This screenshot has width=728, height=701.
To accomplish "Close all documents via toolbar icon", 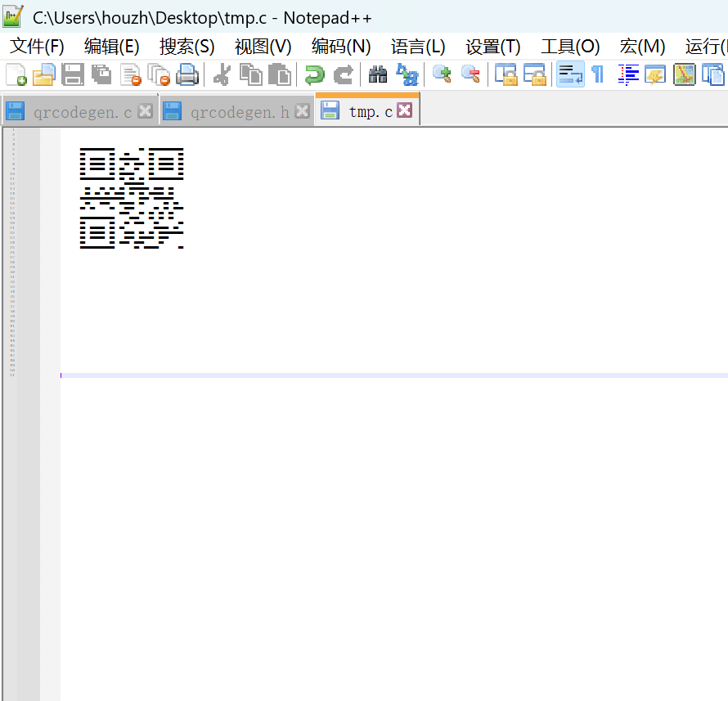I will point(159,74).
